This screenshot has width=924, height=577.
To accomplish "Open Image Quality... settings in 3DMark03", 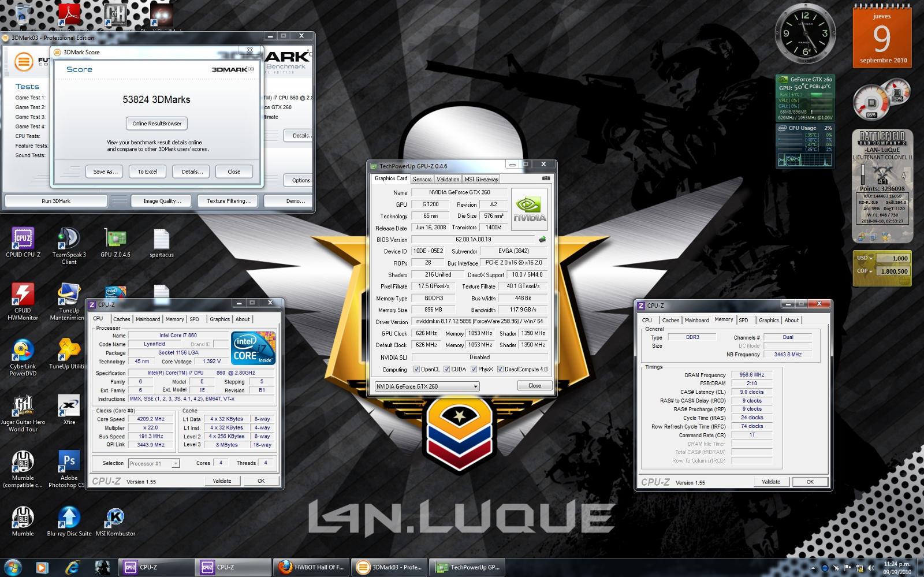I will pos(162,201).
